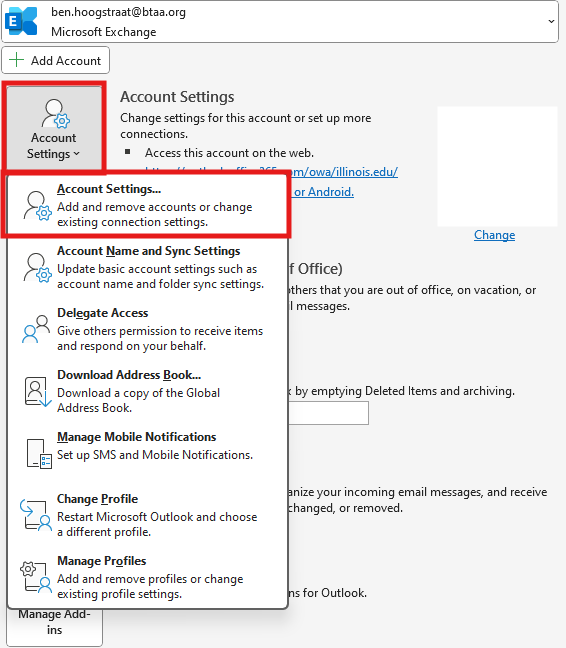Click the Download Address Book icon

tap(38, 391)
